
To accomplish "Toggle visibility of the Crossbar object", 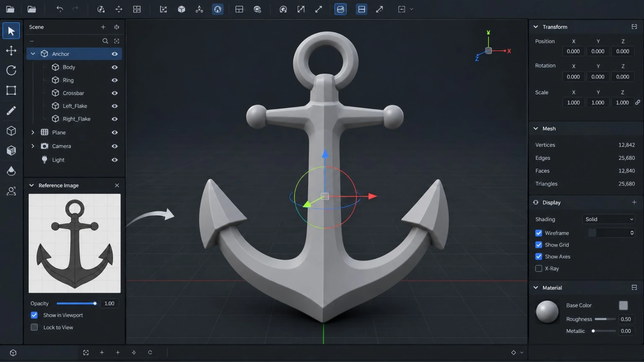I will click(x=114, y=93).
